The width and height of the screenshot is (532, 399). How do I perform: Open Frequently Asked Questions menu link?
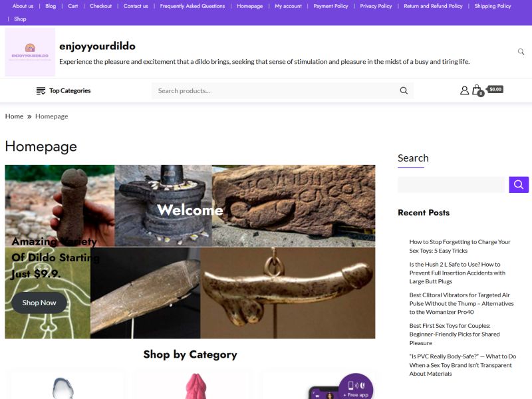192,6
